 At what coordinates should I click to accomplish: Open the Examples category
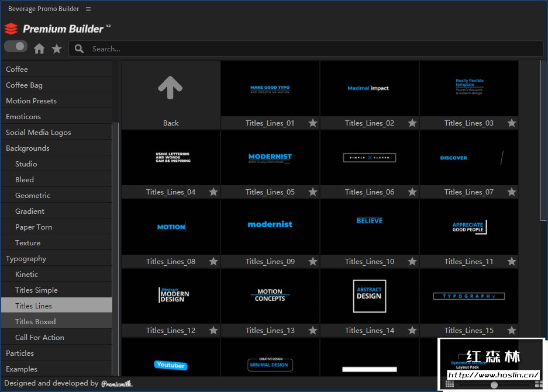[57, 369]
